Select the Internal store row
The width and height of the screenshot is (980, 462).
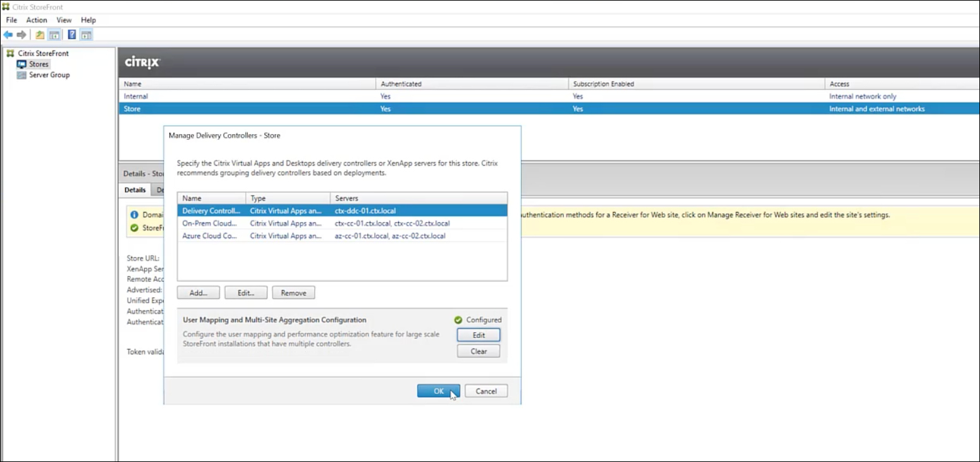pyautogui.click(x=549, y=96)
